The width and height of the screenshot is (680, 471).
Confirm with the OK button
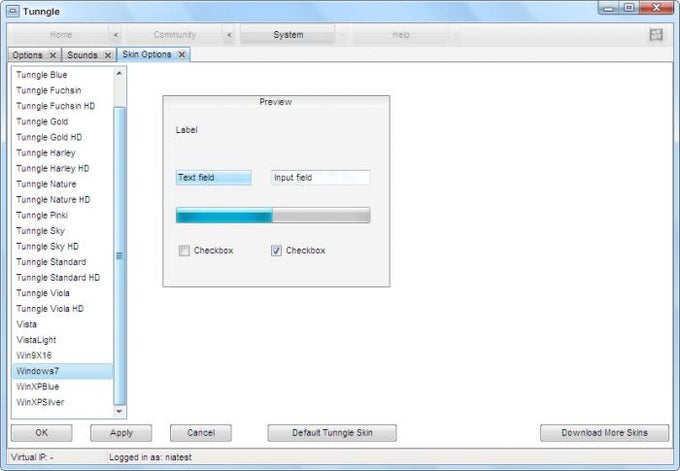click(42, 433)
